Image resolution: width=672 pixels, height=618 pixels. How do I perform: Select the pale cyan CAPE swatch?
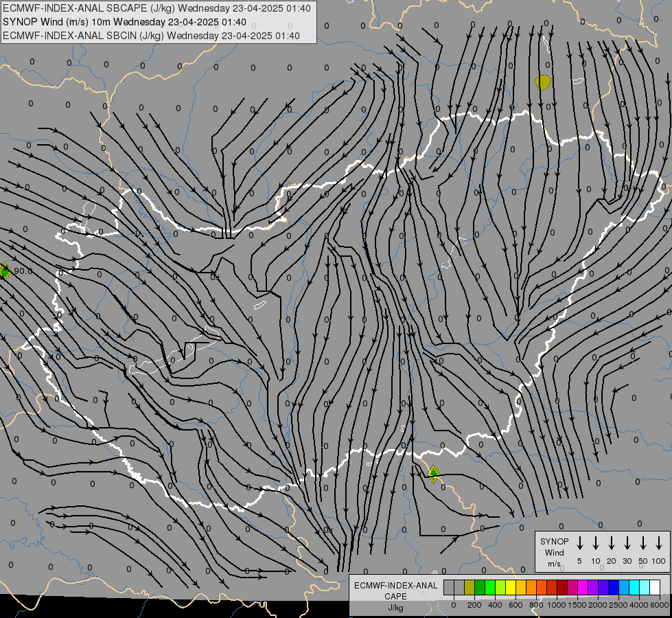(645, 587)
